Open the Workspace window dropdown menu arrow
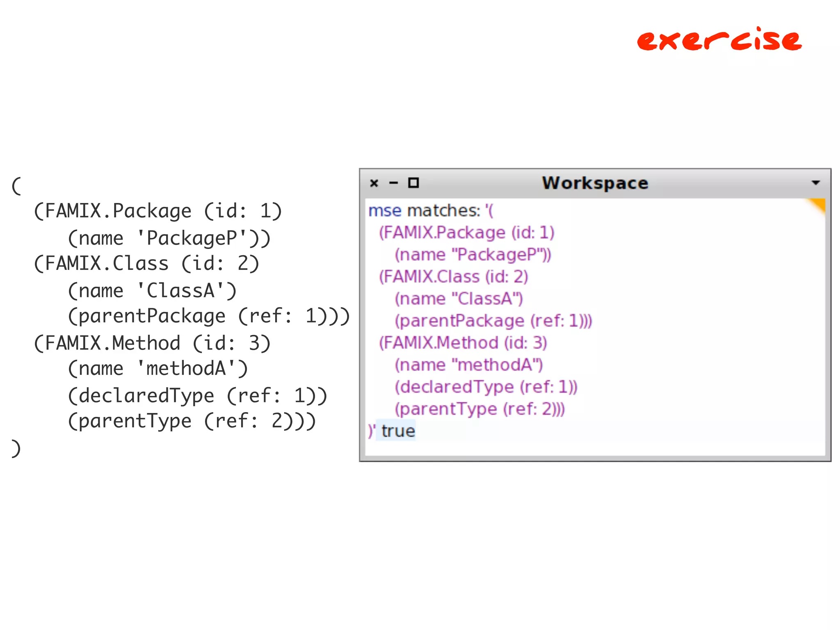Image resolution: width=840 pixels, height=630 pixels. click(x=816, y=183)
